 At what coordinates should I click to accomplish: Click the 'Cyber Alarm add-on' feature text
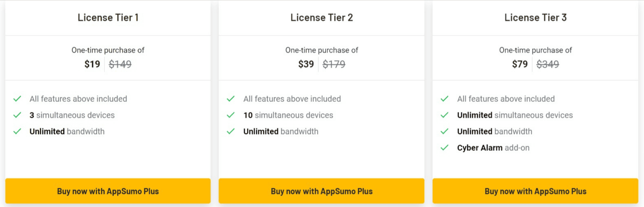[493, 148]
